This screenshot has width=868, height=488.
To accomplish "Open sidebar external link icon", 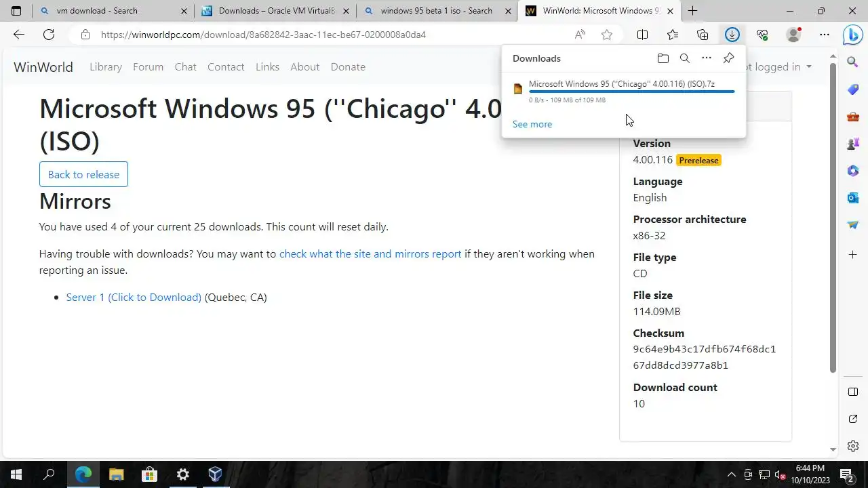I will [853, 420].
